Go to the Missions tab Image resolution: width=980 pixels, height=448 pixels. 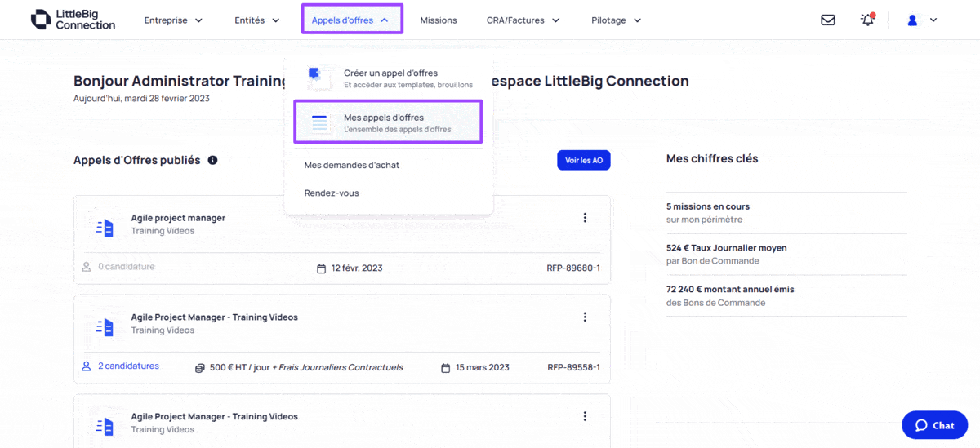439,20
